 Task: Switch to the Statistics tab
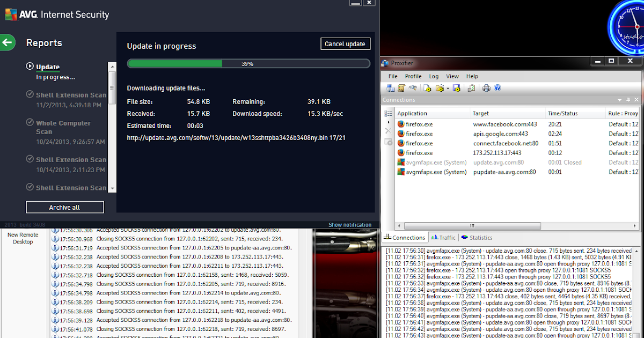coord(477,237)
